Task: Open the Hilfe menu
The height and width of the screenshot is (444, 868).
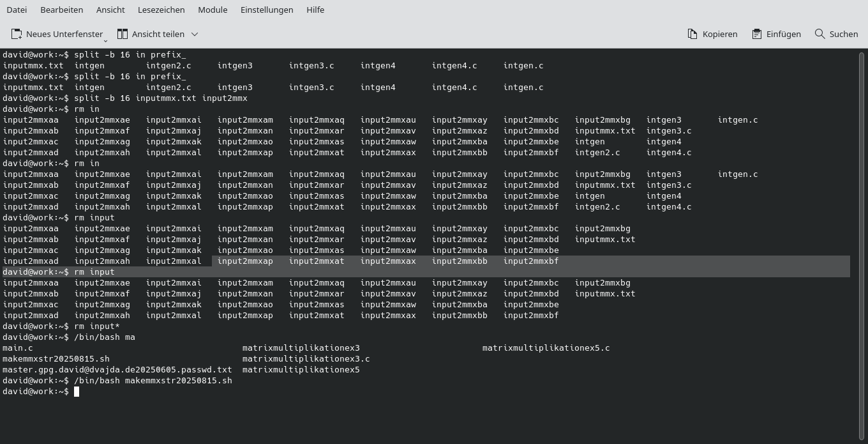Action: tap(315, 10)
